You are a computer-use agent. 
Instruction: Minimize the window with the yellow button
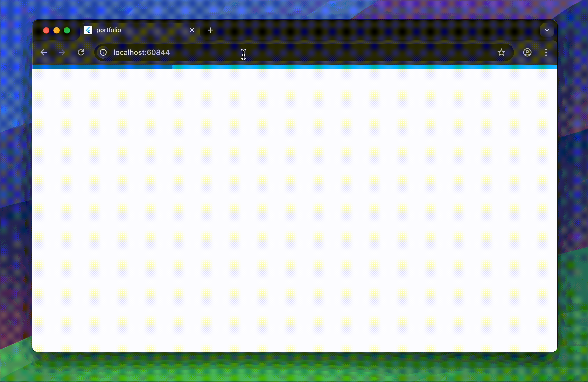57,30
